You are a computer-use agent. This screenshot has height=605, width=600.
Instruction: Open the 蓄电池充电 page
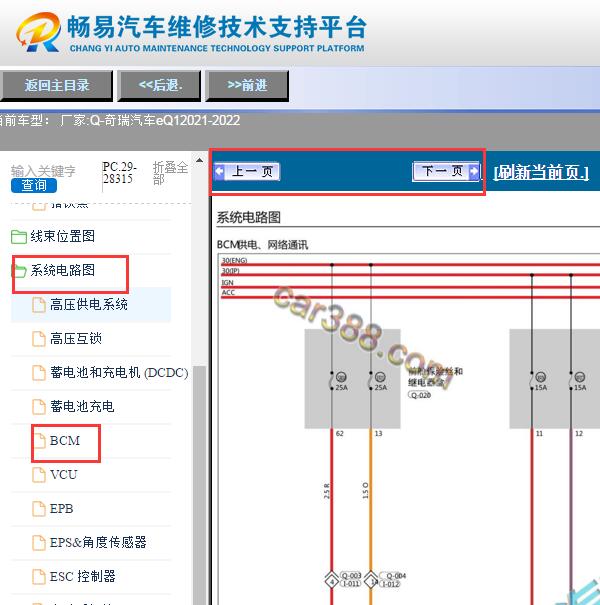[82, 406]
